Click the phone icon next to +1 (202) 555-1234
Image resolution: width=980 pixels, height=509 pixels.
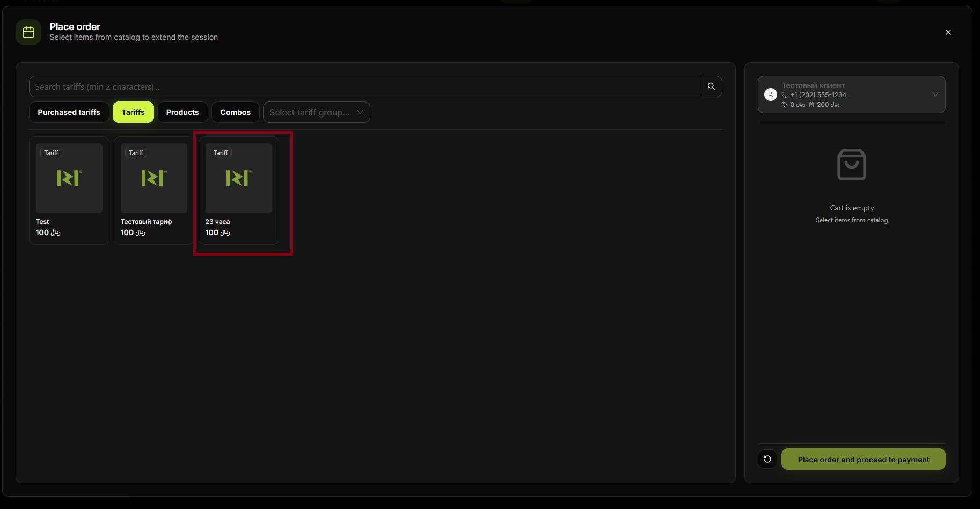[785, 94]
